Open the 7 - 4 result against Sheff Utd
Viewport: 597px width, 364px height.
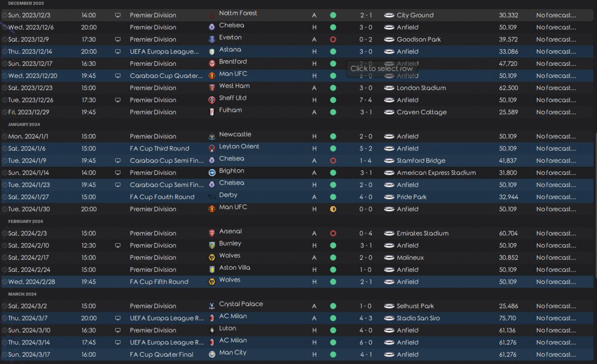pyautogui.click(x=366, y=100)
